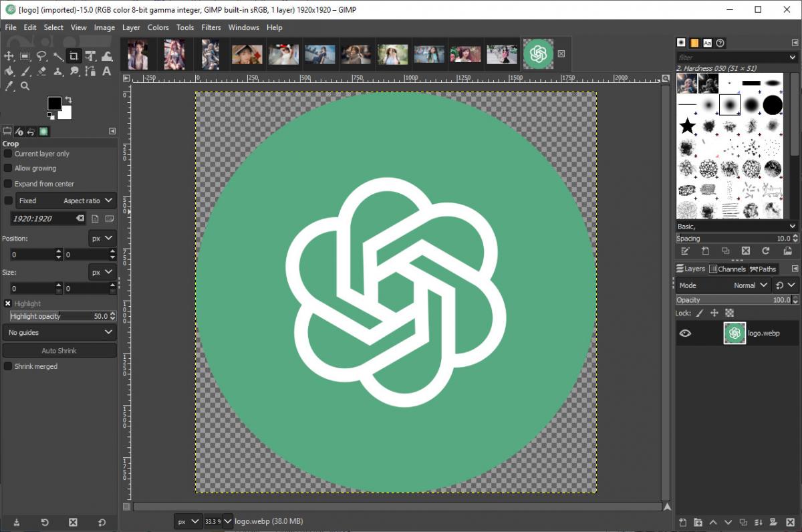Pick the Paintbrush tool

pos(25,72)
